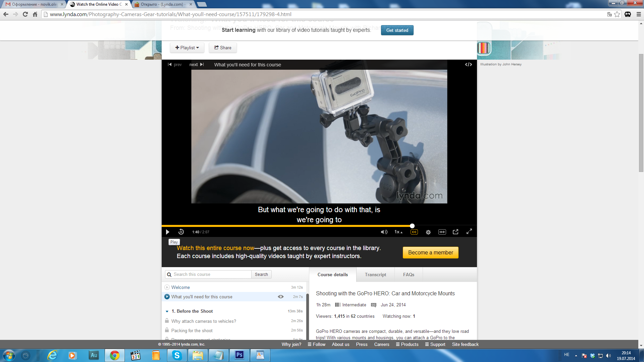
Task: Open Internet Explorer from taskbar
Action: coord(52,355)
